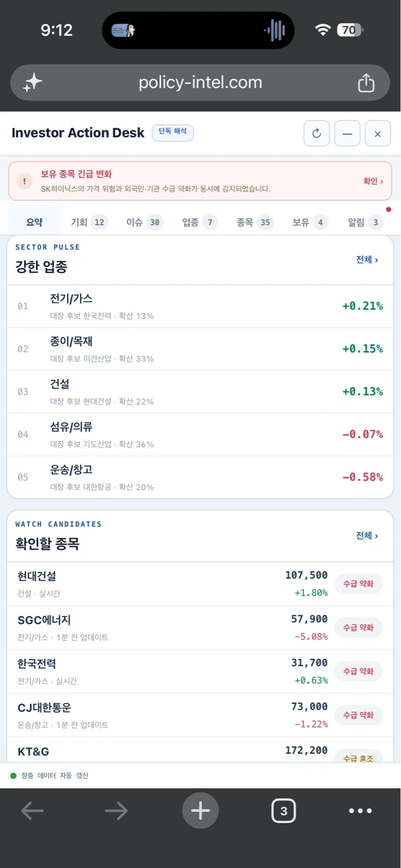
Task: Open a new browser tab with plus button
Action: [200, 811]
